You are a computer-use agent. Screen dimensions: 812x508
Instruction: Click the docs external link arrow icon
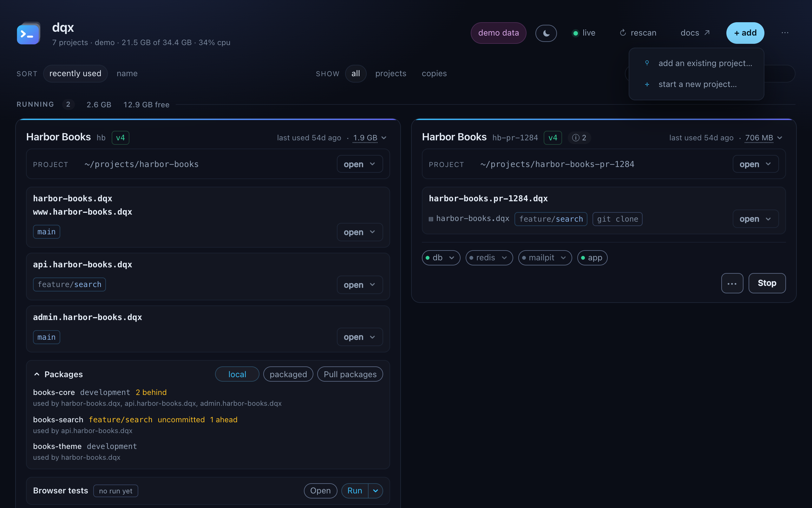coord(707,33)
